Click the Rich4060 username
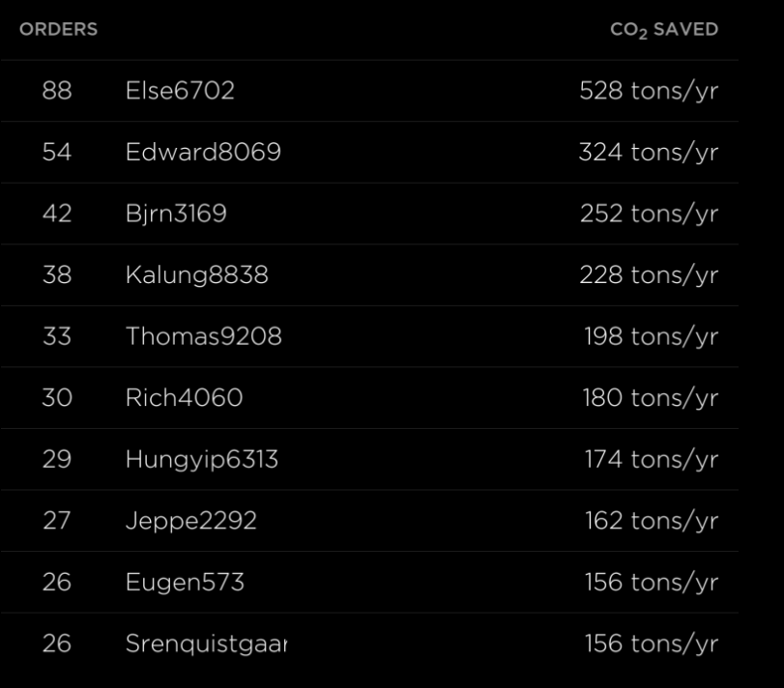784x688 pixels. point(184,398)
